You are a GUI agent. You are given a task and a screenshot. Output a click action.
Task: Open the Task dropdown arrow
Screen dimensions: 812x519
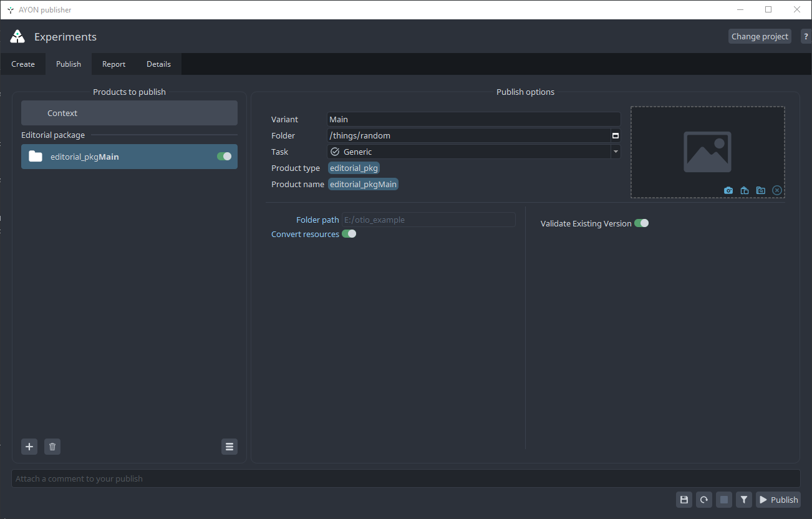616,152
